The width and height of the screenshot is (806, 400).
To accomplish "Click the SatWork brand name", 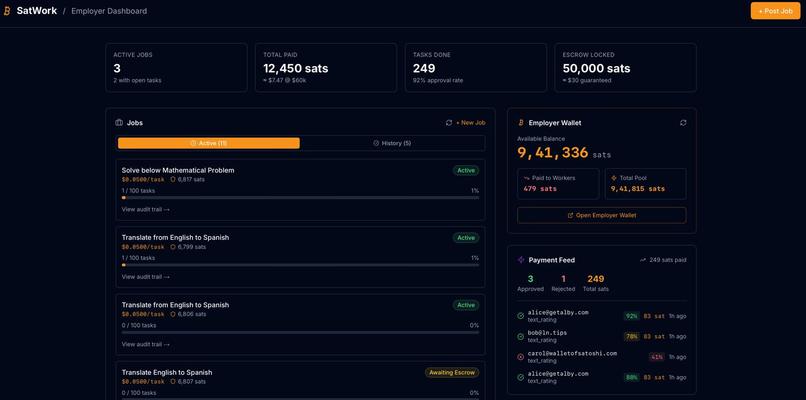I will click(36, 11).
